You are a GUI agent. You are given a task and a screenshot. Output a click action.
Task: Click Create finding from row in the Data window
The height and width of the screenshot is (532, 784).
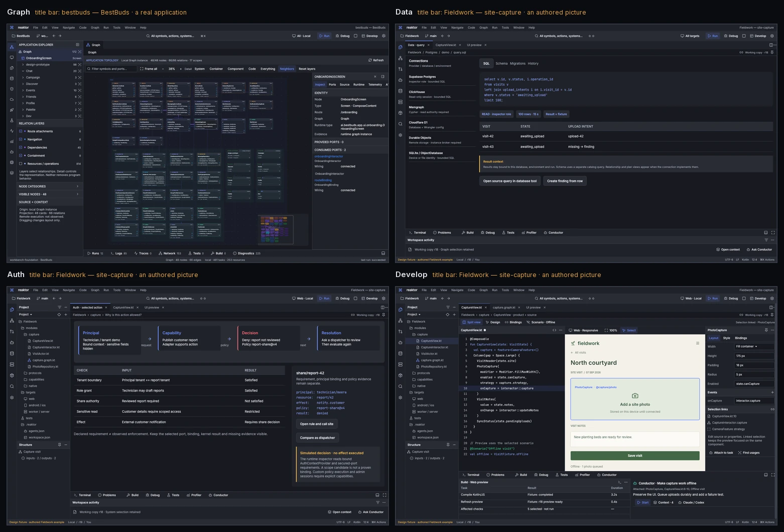coord(565,181)
